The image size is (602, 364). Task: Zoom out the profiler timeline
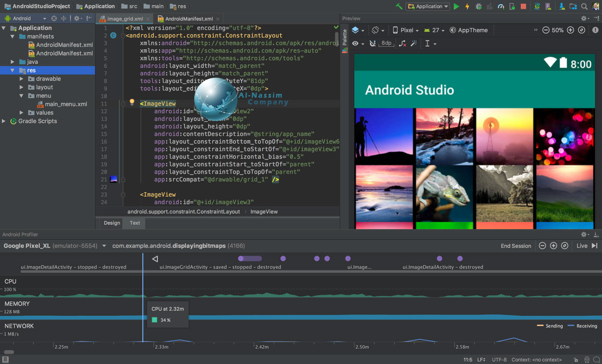[x=542, y=246]
